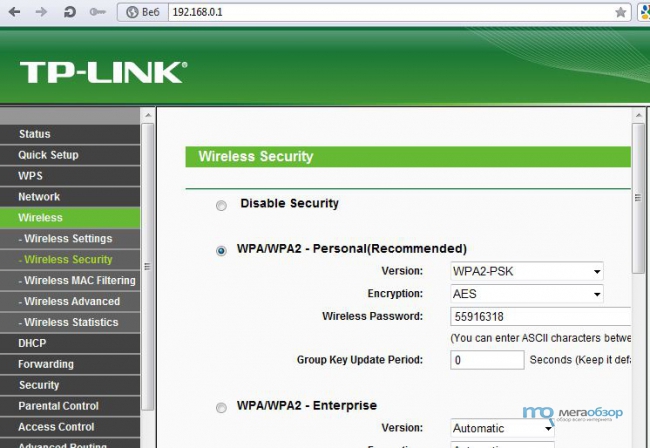Screen dimensions: 650x448
Task: Open the DHCP menu section
Action: pos(70,343)
